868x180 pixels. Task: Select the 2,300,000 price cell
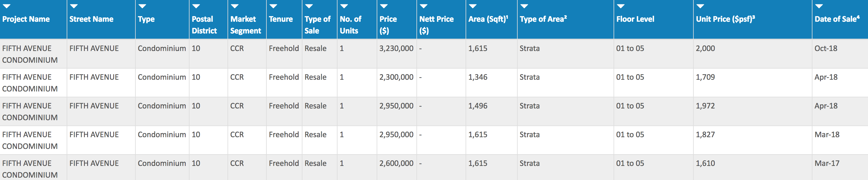[x=396, y=77]
